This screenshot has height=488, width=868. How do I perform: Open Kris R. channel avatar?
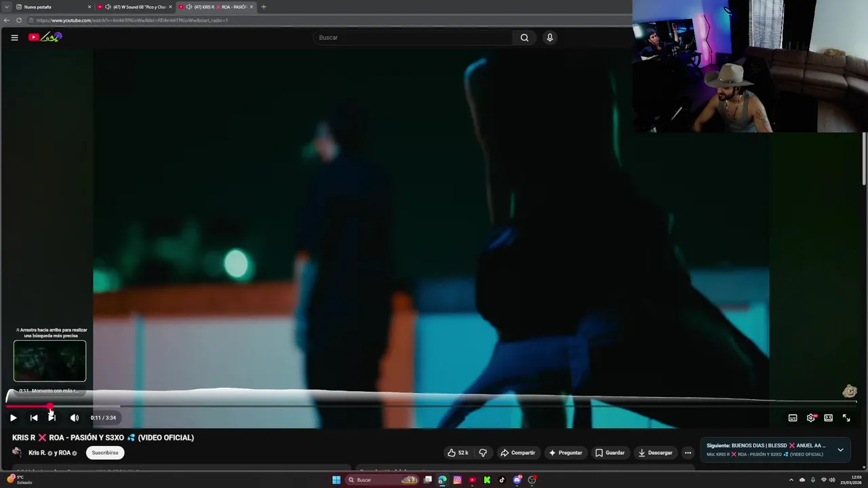pyautogui.click(x=17, y=453)
